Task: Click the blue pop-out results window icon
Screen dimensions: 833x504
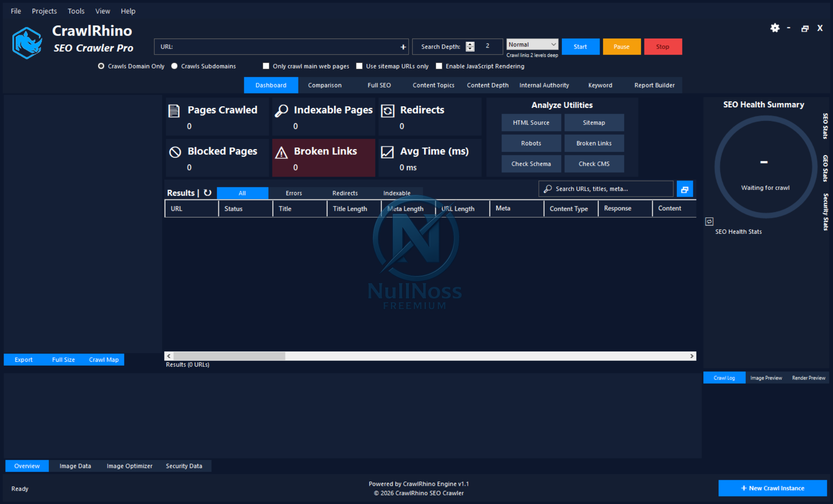Action: point(685,189)
